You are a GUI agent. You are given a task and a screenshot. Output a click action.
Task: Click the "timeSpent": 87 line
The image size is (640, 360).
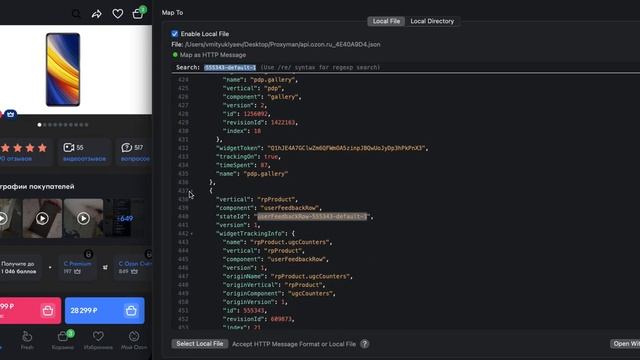(x=243, y=165)
